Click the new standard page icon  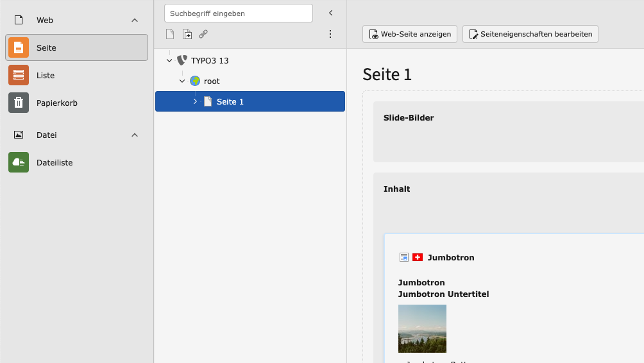click(170, 34)
